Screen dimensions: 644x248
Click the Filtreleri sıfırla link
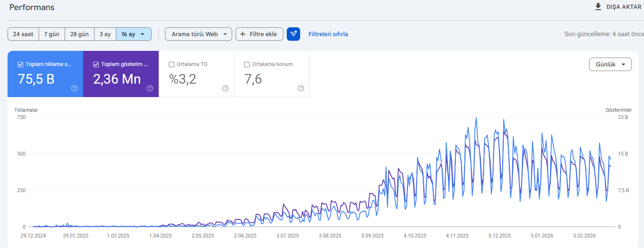click(x=328, y=34)
